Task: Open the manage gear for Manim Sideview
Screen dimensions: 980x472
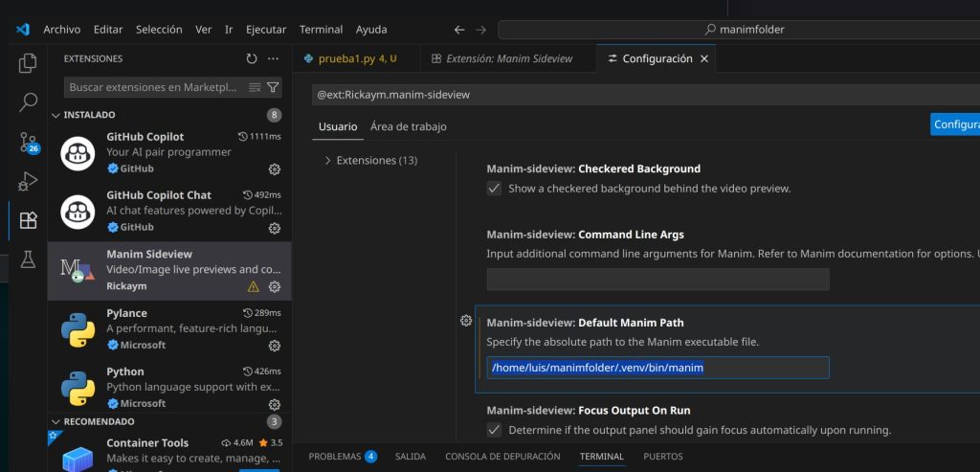Action: (x=275, y=286)
